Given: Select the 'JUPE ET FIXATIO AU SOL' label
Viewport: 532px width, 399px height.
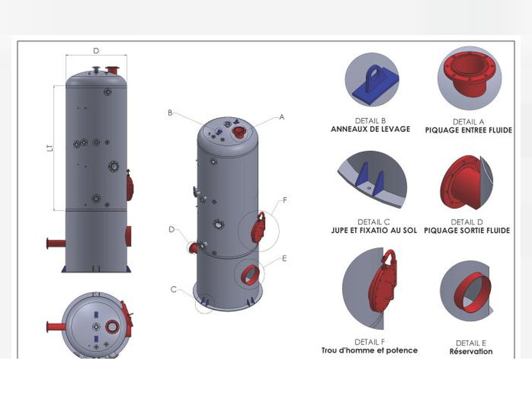Looking at the screenshot, I should click(x=374, y=230).
